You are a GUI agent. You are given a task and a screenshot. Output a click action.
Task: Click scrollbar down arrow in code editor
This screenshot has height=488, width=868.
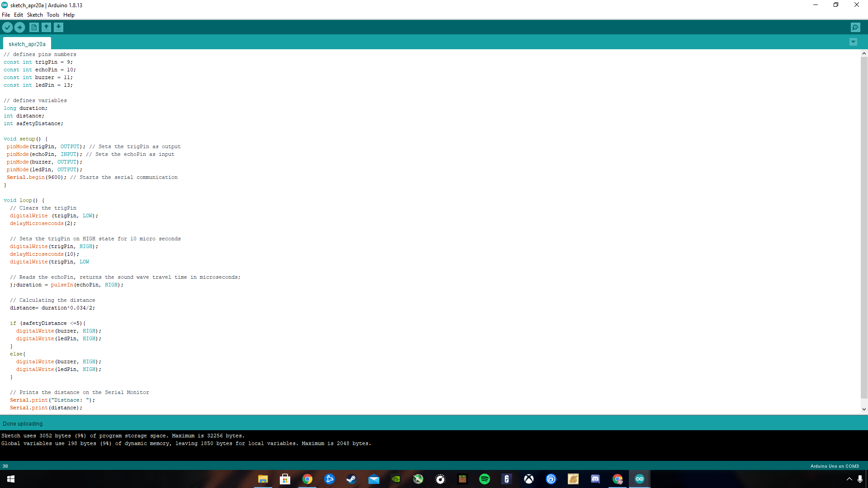[x=864, y=409]
